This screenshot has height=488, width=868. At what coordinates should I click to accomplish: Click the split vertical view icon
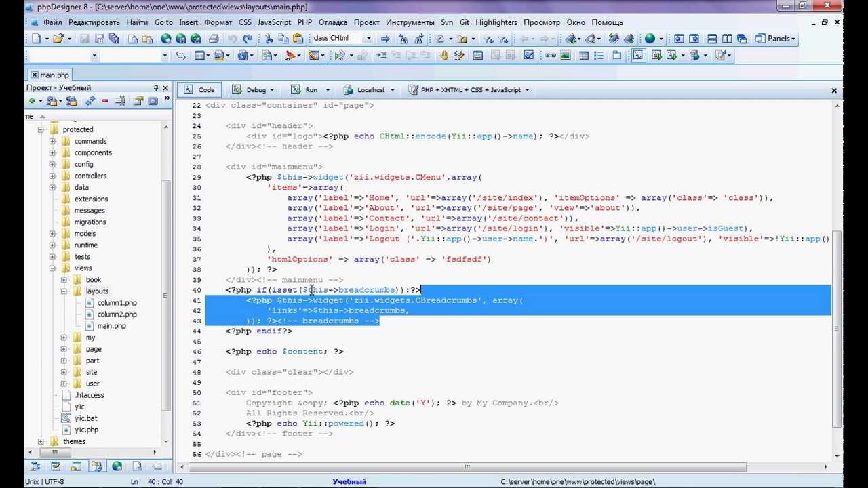[x=727, y=39]
